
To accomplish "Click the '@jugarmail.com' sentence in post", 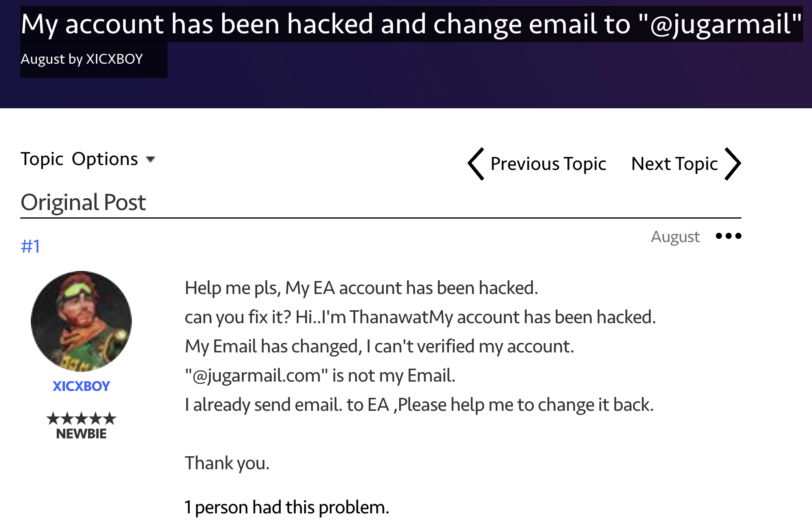I will click(320, 376).
